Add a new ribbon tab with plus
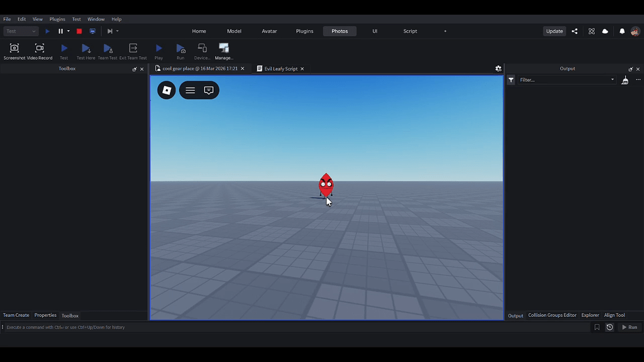The height and width of the screenshot is (362, 644). click(x=445, y=31)
